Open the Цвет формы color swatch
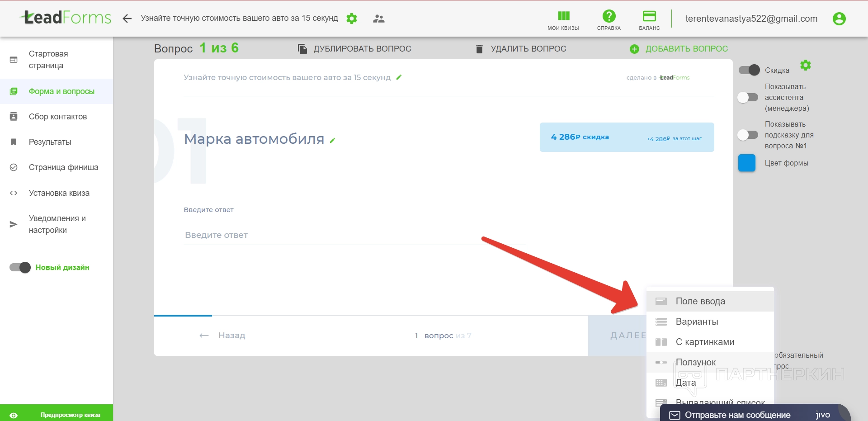This screenshot has height=421, width=868. (747, 163)
